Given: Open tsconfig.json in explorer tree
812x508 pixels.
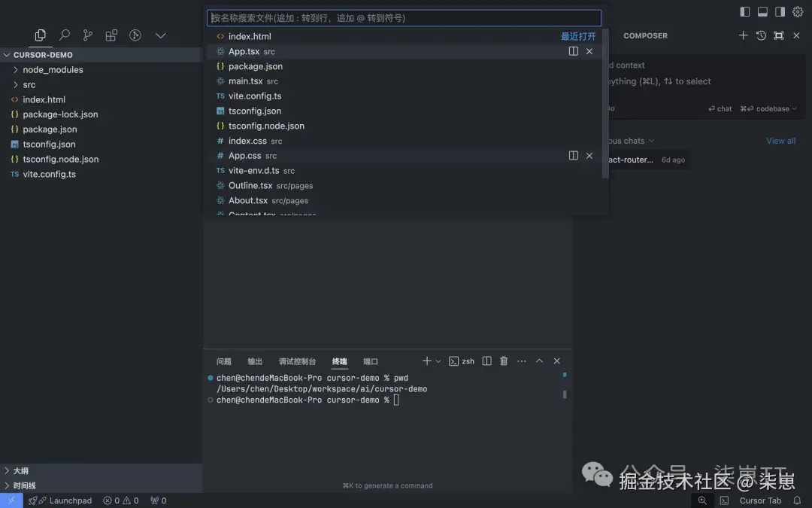Looking at the screenshot, I should click(x=101, y=144).
